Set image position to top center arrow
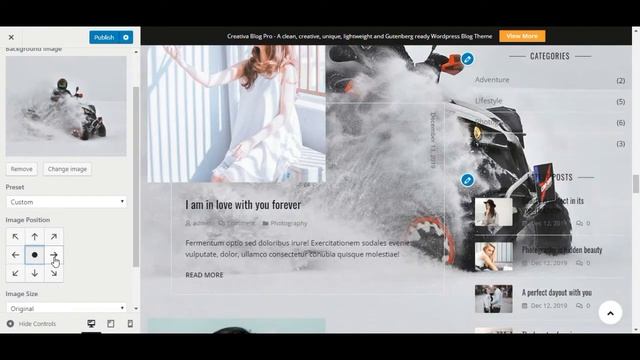 pos(35,237)
